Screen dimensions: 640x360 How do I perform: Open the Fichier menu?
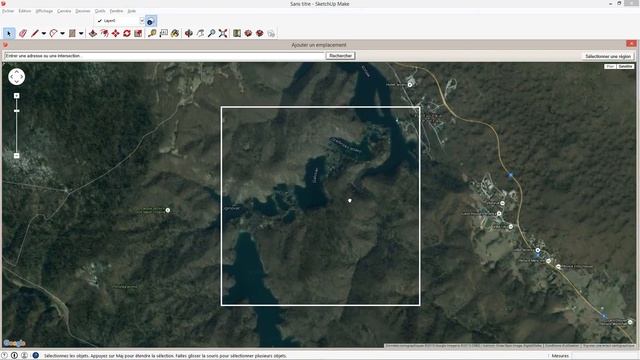tap(8, 11)
